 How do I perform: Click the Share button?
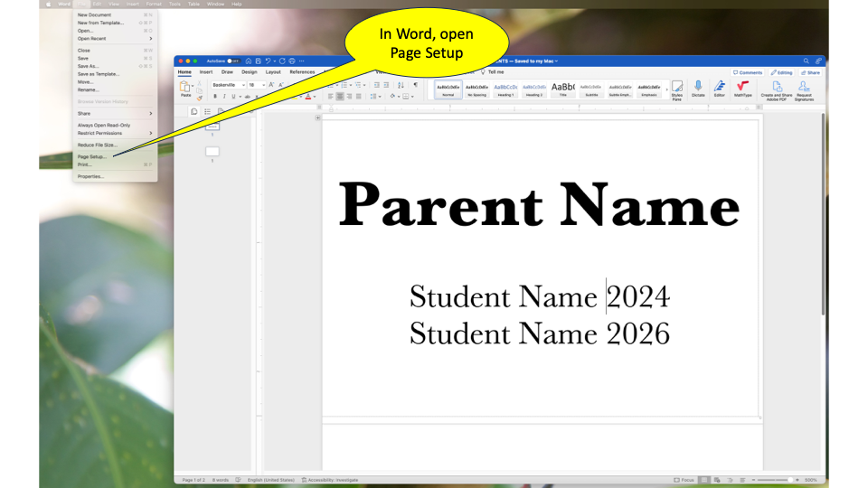coord(810,72)
